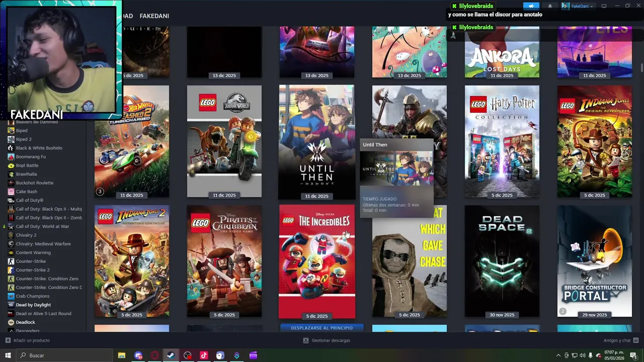Click the Boomerang Fu game icon
The image size is (644, 362).
pos(11,157)
